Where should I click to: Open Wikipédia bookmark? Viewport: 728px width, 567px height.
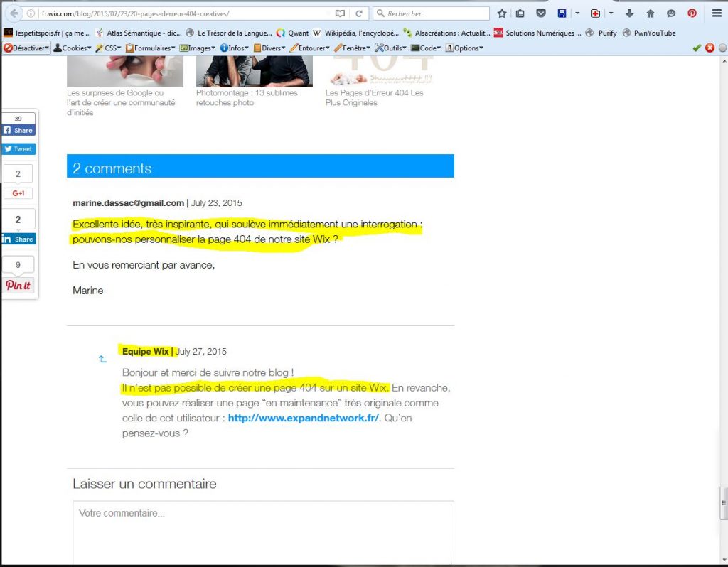click(x=356, y=33)
